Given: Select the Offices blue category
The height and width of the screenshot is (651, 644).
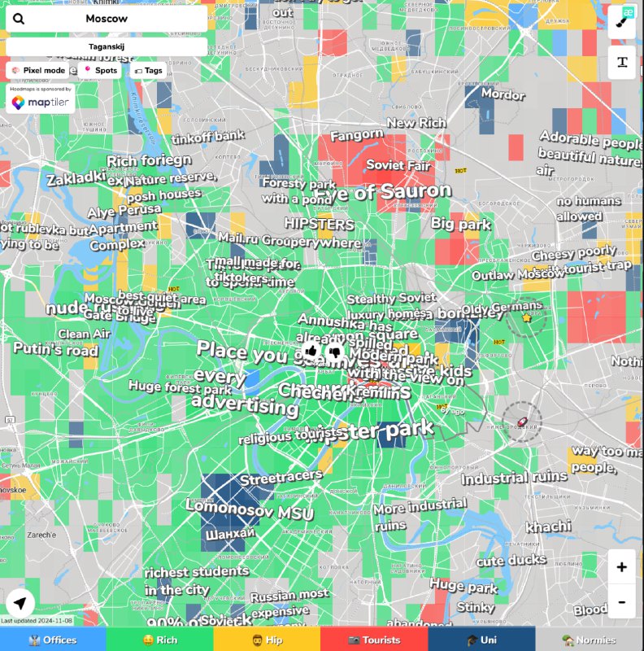Looking at the screenshot, I should pyautogui.click(x=53, y=640).
